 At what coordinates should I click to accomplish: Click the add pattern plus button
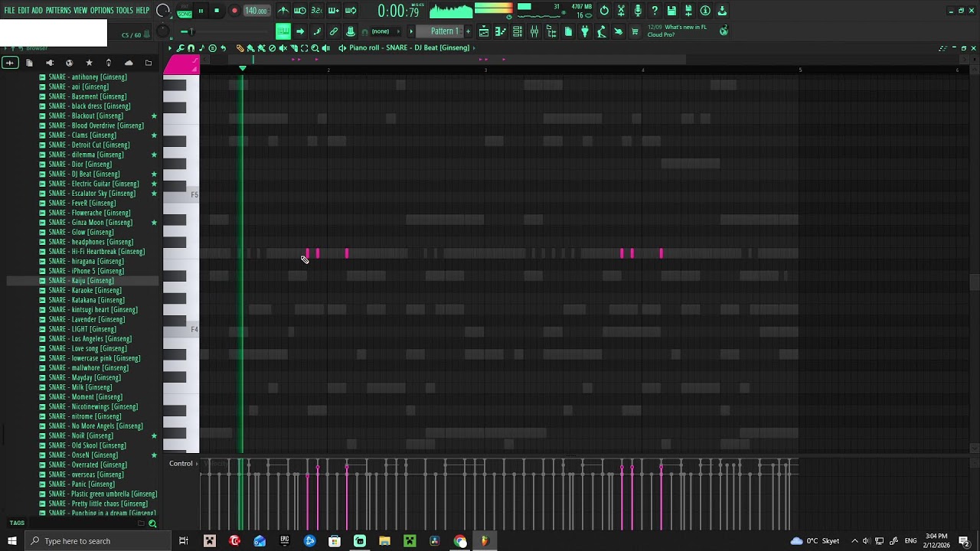tap(468, 31)
